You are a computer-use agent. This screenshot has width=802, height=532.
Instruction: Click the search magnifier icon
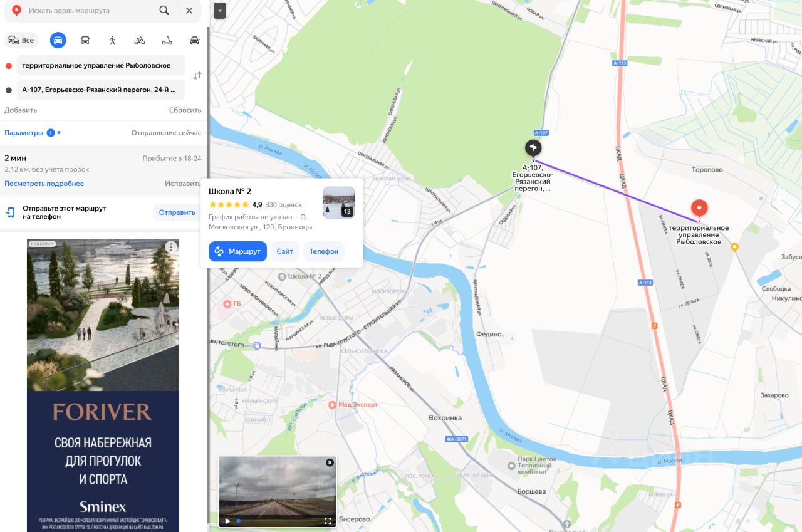click(x=164, y=11)
